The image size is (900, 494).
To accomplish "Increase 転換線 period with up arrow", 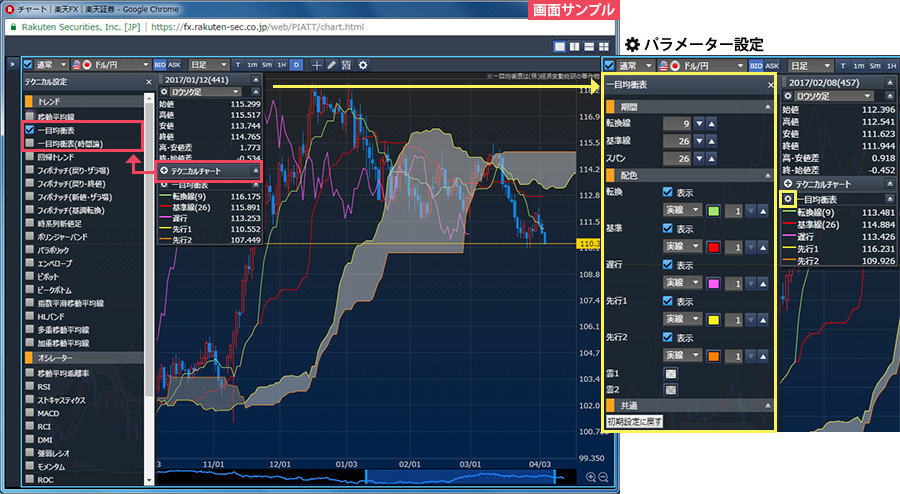I will [712, 123].
